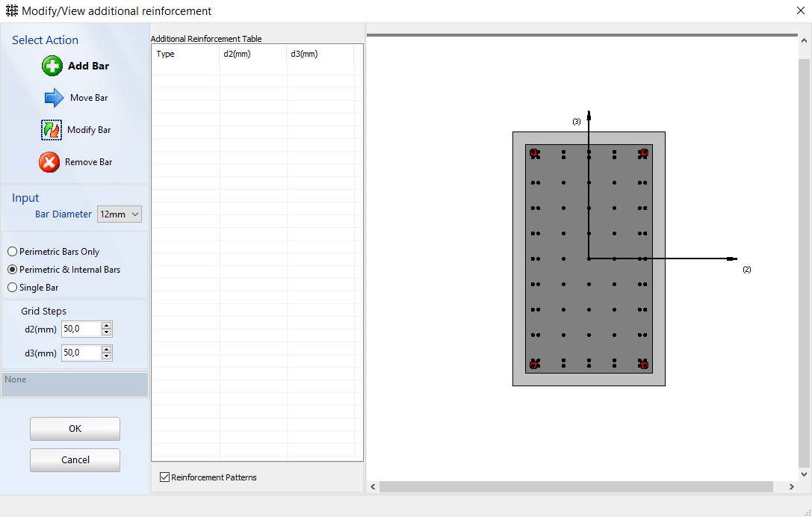
Task: Increase the d2(mm) grid step value
Action: click(107, 325)
